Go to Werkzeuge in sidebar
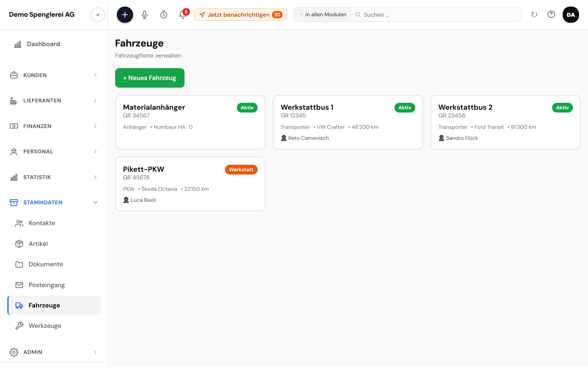 coord(54,325)
